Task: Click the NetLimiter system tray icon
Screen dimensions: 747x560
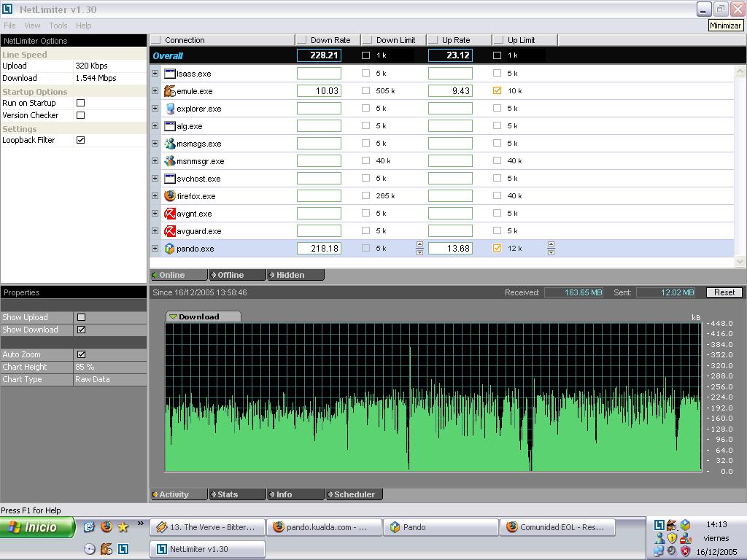Action: (659, 525)
